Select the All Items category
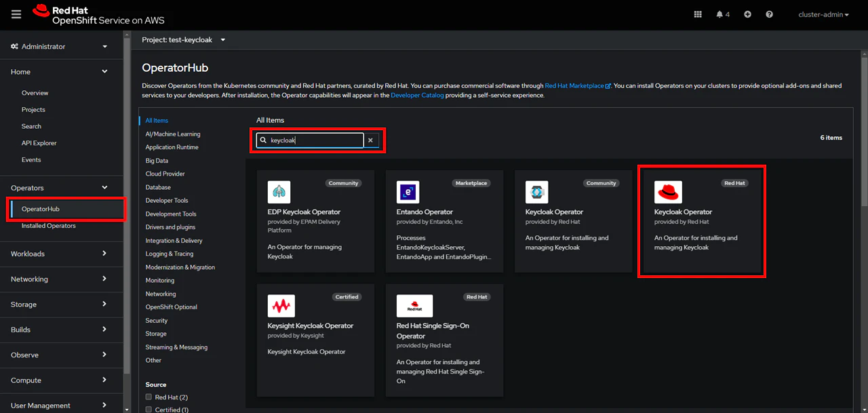This screenshot has height=413, width=868. 157,121
